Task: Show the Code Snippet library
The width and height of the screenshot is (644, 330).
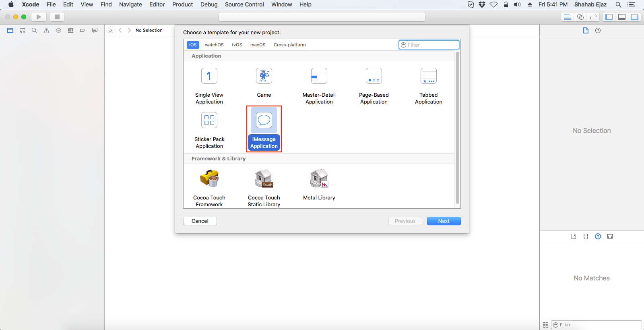Action: tap(586, 237)
